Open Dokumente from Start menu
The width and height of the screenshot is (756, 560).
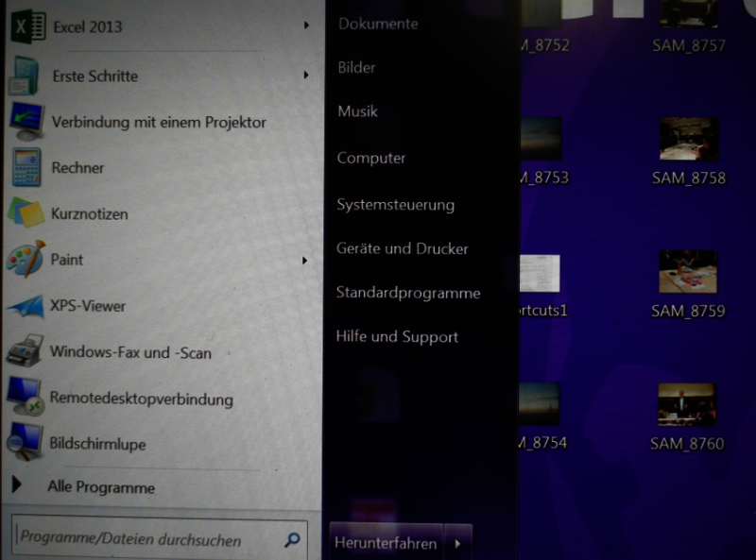pyautogui.click(x=378, y=24)
